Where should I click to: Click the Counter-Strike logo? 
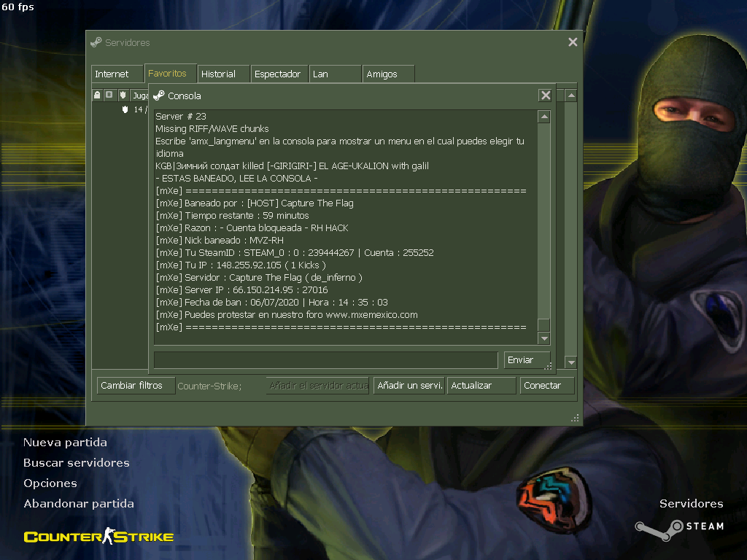coord(98,536)
